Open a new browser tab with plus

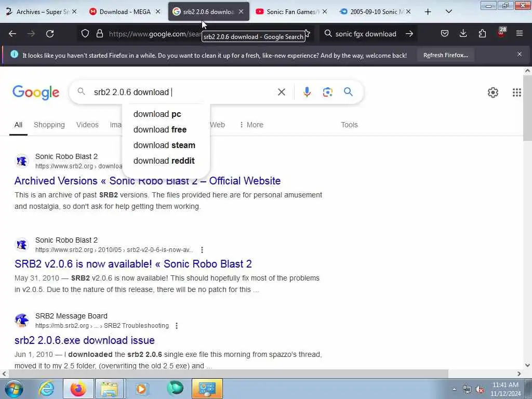click(428, 11)
